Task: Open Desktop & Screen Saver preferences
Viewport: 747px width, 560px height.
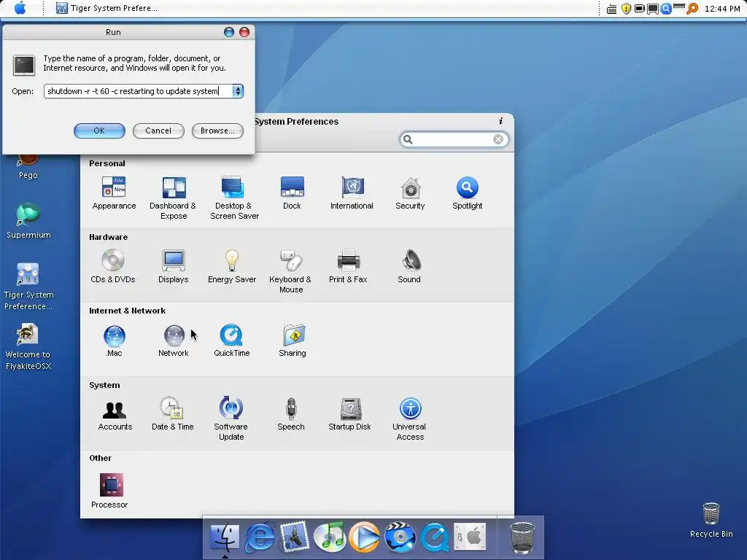Action: pos(234,198)
